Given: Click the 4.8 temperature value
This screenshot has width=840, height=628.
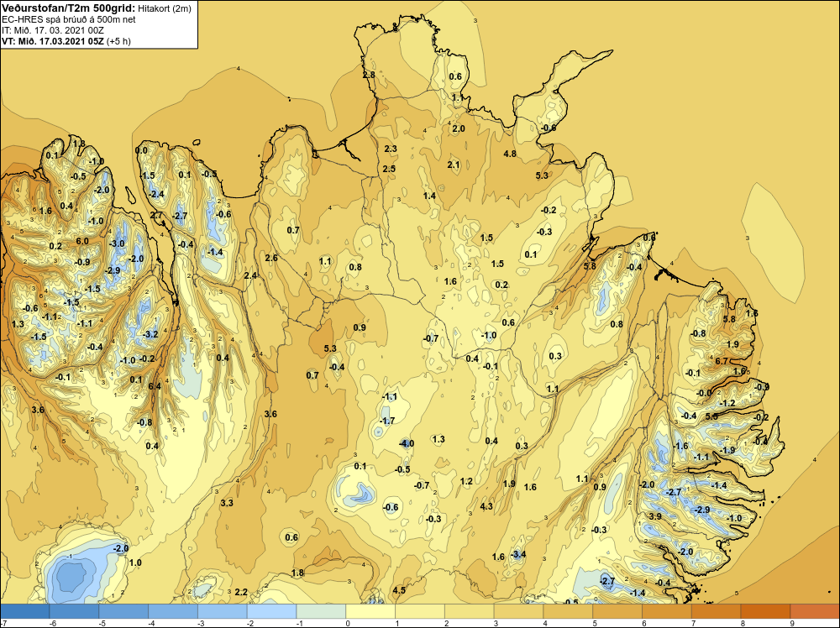Looking at the screenshot, I should click(x=510, y=154).
